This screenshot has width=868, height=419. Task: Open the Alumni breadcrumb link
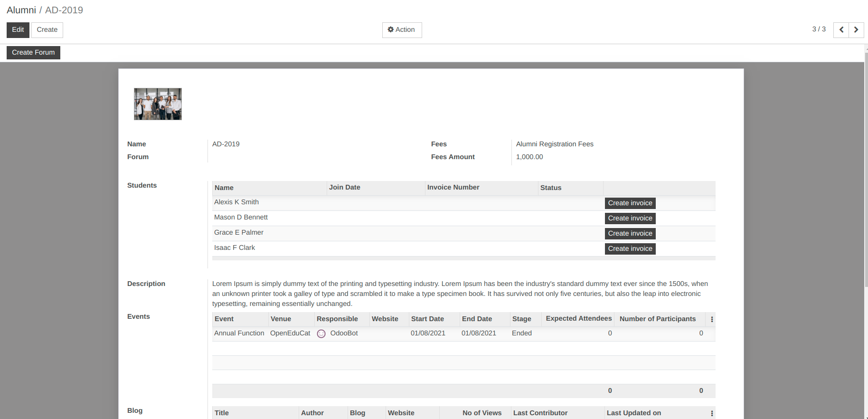(21, 10)
